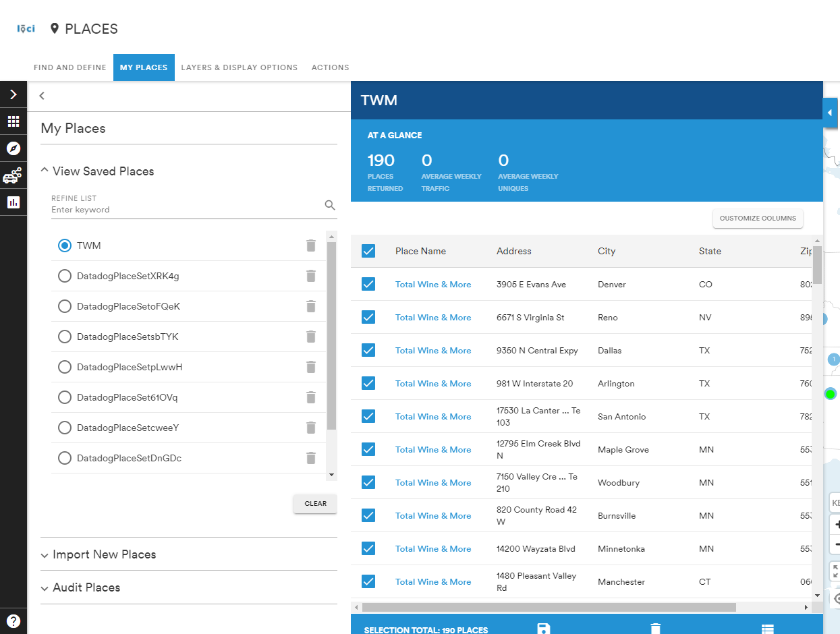Select the TWM radio button
This screenshot has width=840, height=634.
[x=65, y=246]
